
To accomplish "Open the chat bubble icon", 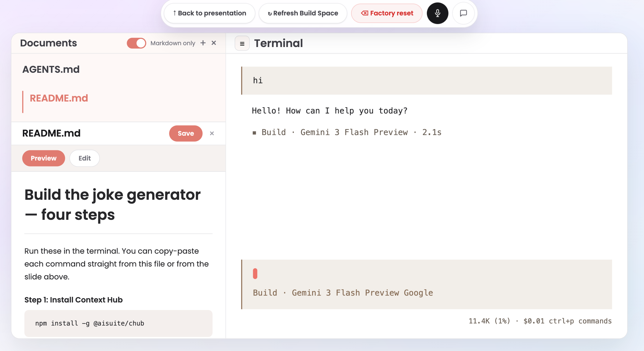I will (463, 13).
